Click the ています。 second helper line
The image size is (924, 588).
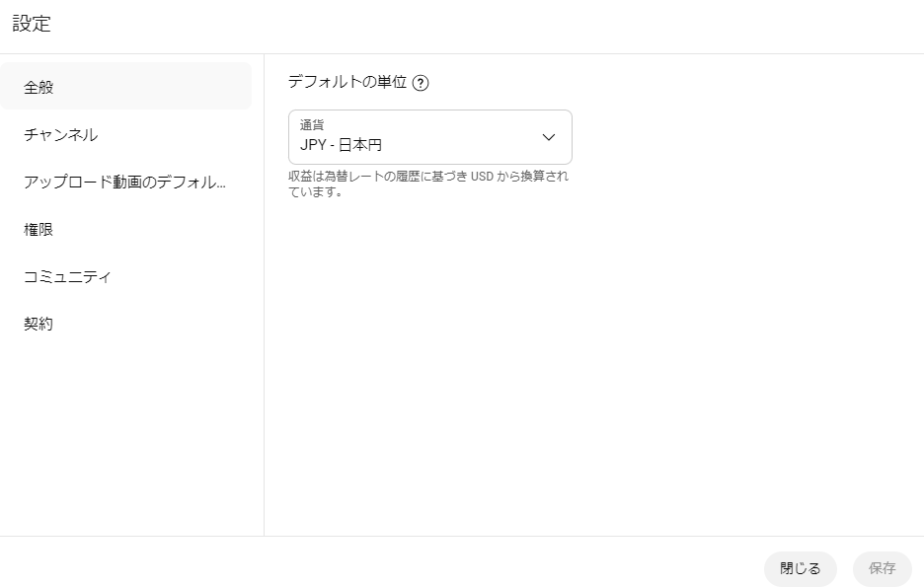(315, 192)
